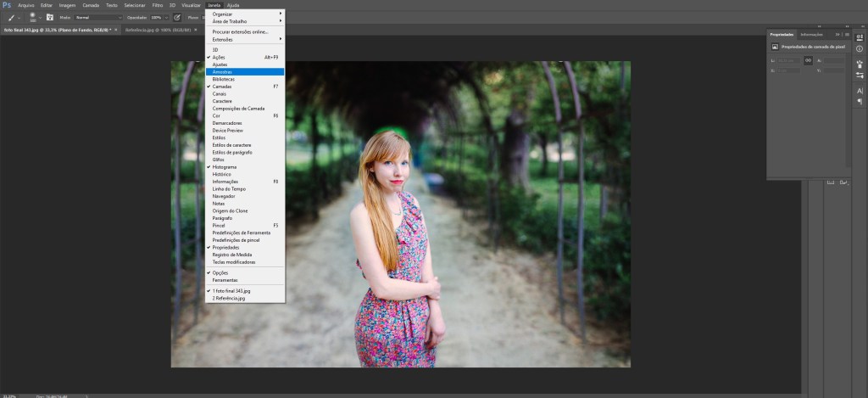Open the Character panel icon in the dock
The image size is (868, 398).
(x=859, y=90)
